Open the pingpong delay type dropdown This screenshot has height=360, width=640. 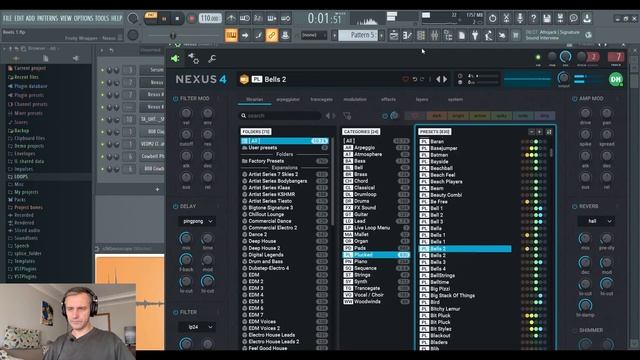click(x=197, y=221)
